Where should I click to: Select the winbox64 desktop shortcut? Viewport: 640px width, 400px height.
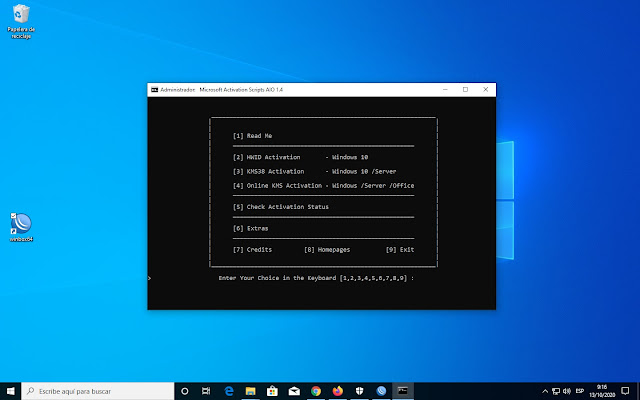[21, 227]
